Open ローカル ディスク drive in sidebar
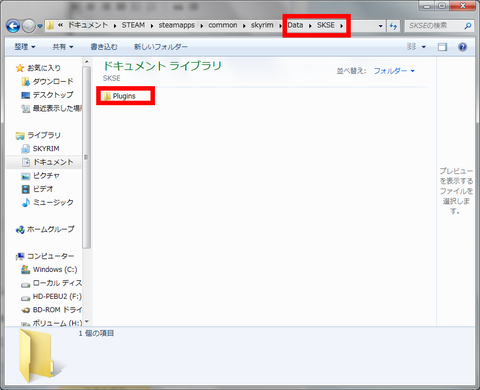Screen dimensions: 480x390 tap(57, 283)
